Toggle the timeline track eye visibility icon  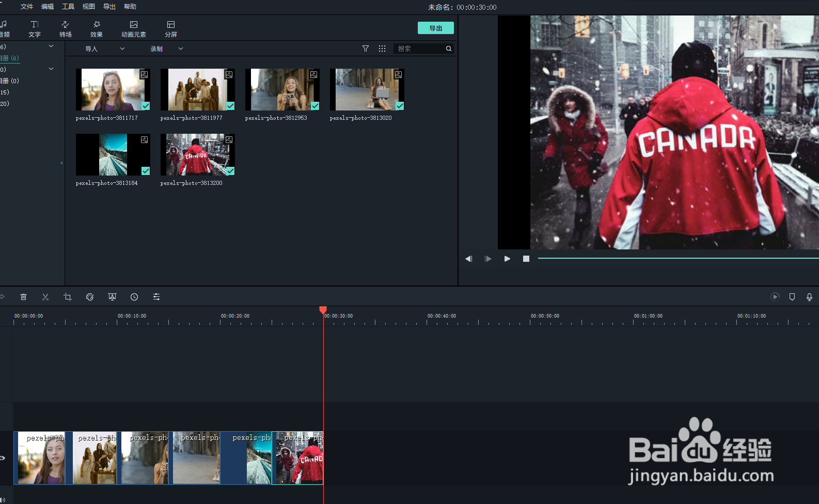tap(3, 458)
